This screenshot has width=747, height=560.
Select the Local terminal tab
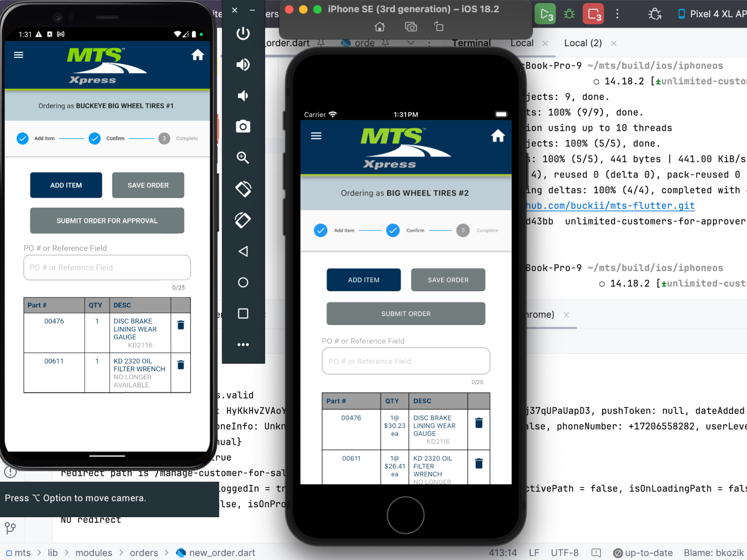point(521,43)
